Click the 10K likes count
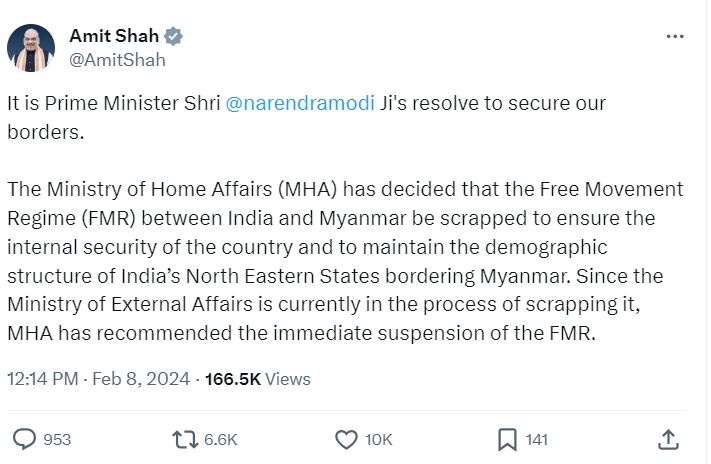Image resolution: width=711 pixels, height=464 pixels. (x=379, y=439)
